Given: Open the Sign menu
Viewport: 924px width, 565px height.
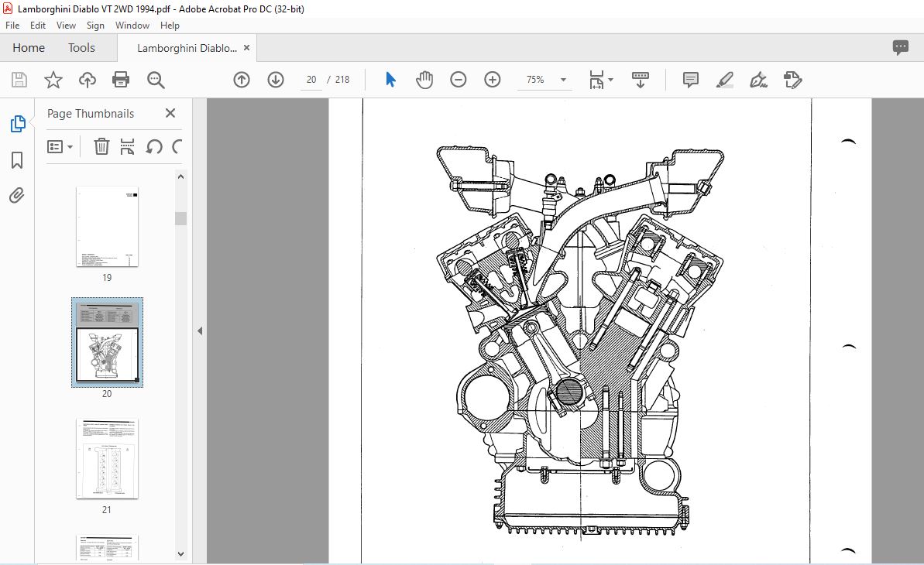Looking at the screenshot, I should pyautogui.click(x=95, y=26).
